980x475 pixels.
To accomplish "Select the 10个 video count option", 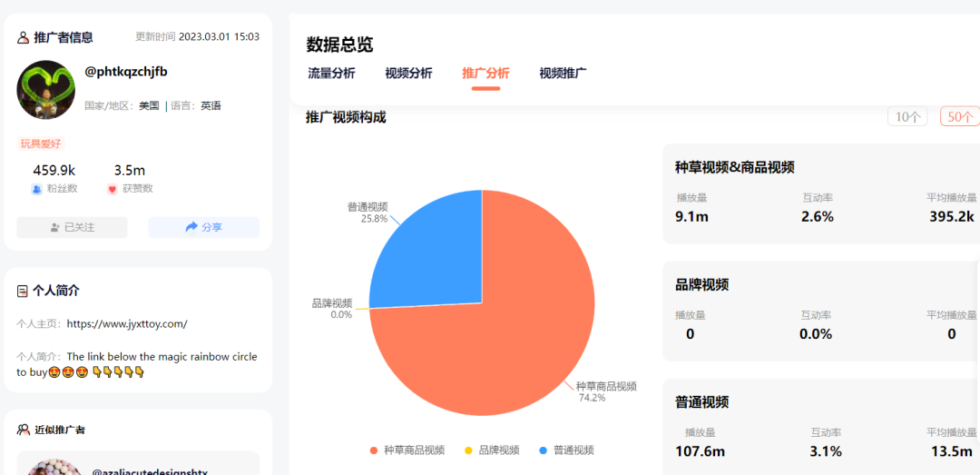I will (x=907, y=116).
